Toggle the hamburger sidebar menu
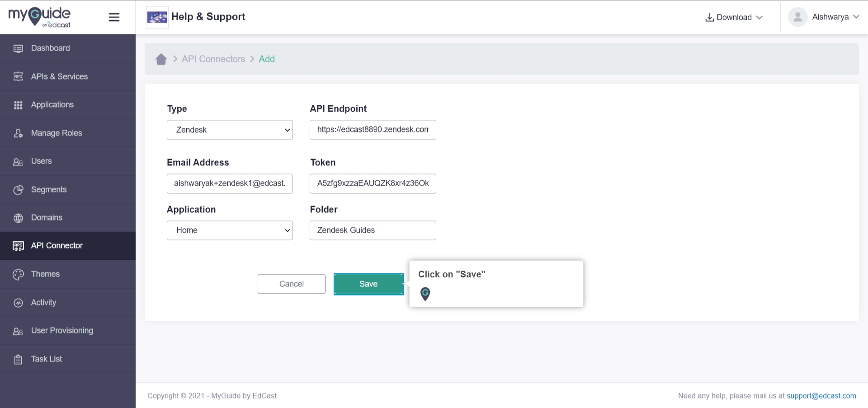The width and height of the screenshot is (868, 408). [114, 17]
